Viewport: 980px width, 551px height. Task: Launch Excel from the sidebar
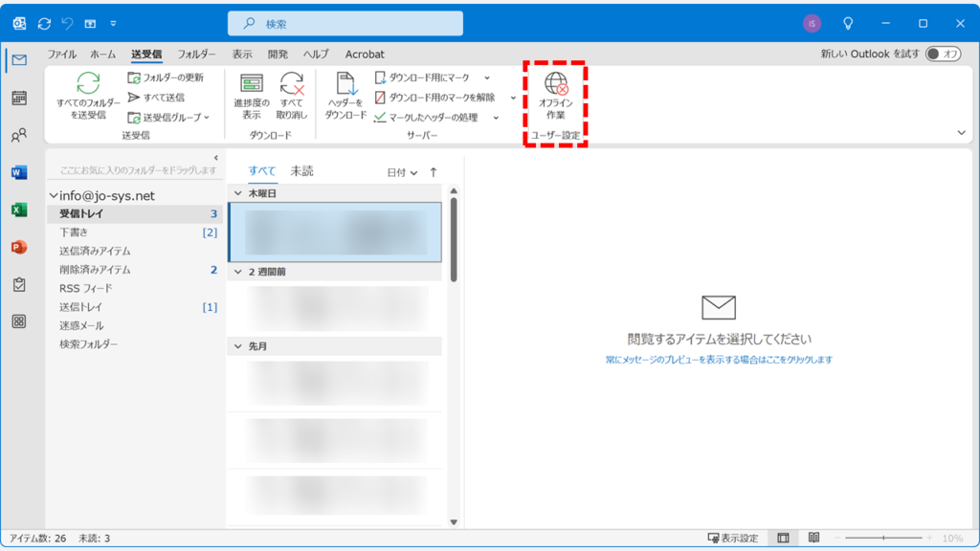click(19, 209)
